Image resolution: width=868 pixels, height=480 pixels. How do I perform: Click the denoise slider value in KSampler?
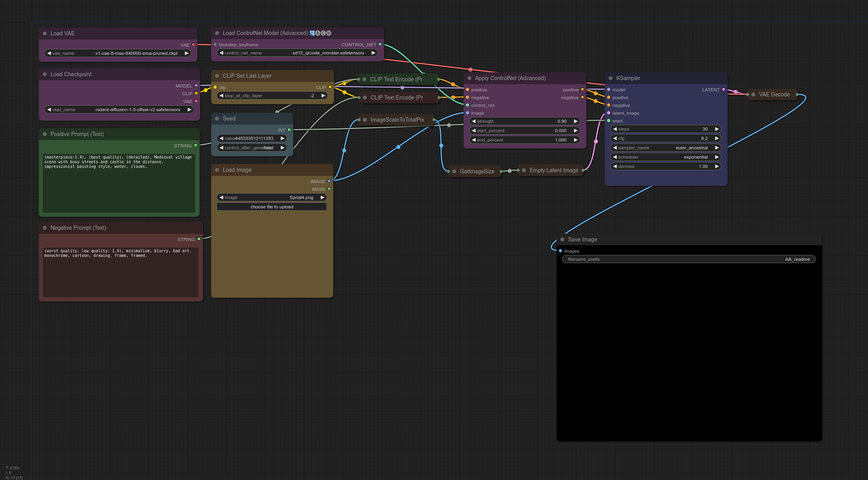(x=665, y=166)
